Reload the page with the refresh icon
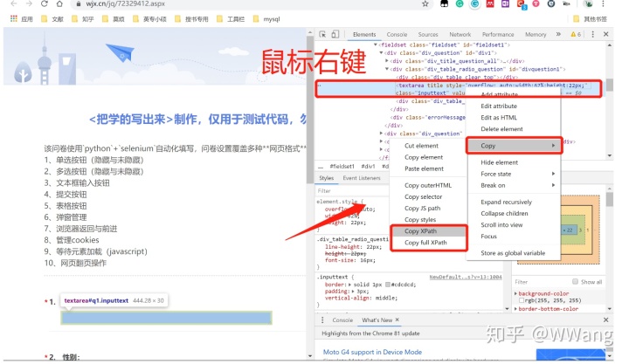Image resolution: width=629 pixels, height=364 pixels. point(45,3)
